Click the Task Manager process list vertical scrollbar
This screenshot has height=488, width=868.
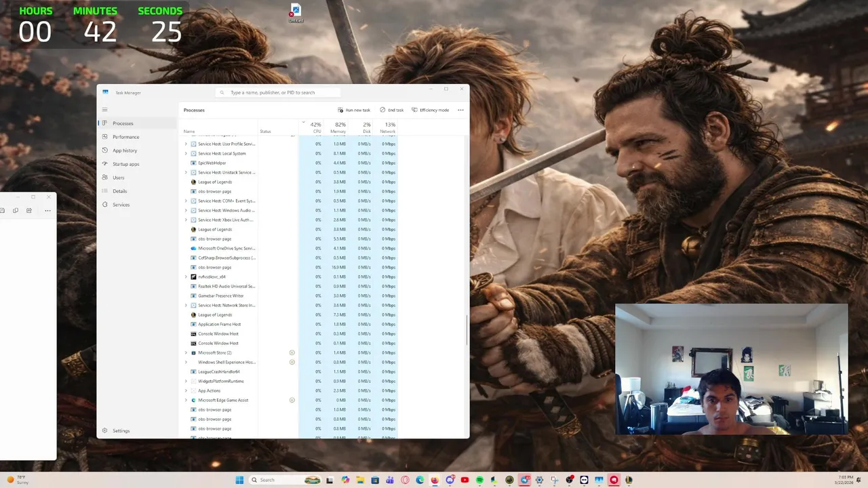(466, 331)
